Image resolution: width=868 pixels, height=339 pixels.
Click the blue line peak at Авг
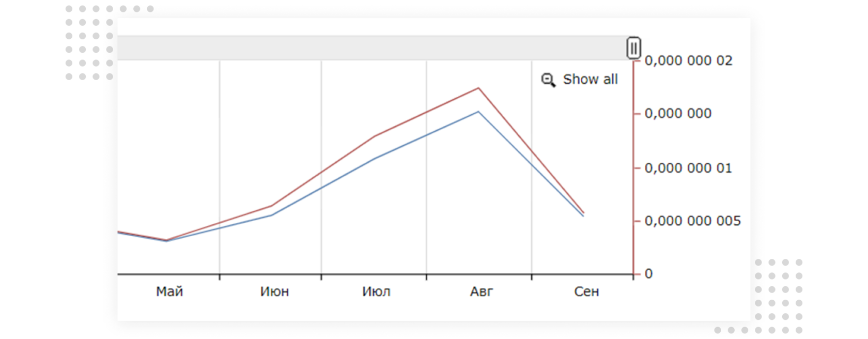[478, 112]
